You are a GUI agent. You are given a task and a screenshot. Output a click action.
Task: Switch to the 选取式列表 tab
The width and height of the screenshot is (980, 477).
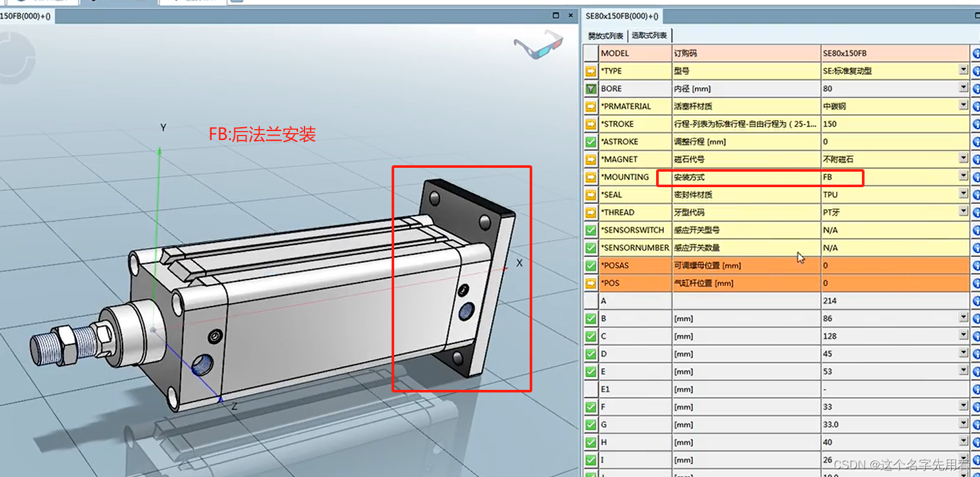(650, 36)
